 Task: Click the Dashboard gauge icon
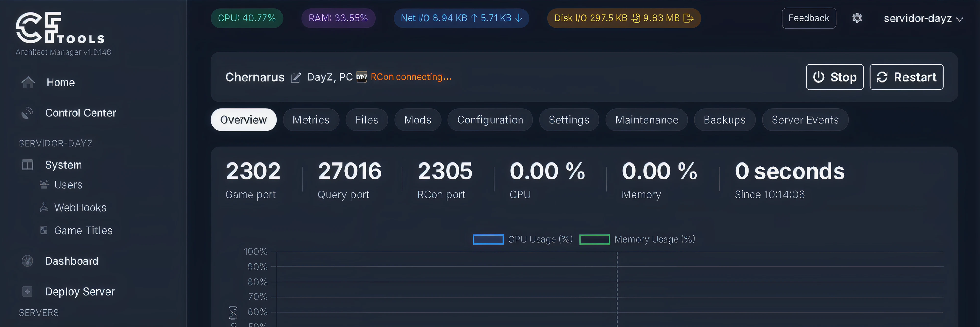27,261
